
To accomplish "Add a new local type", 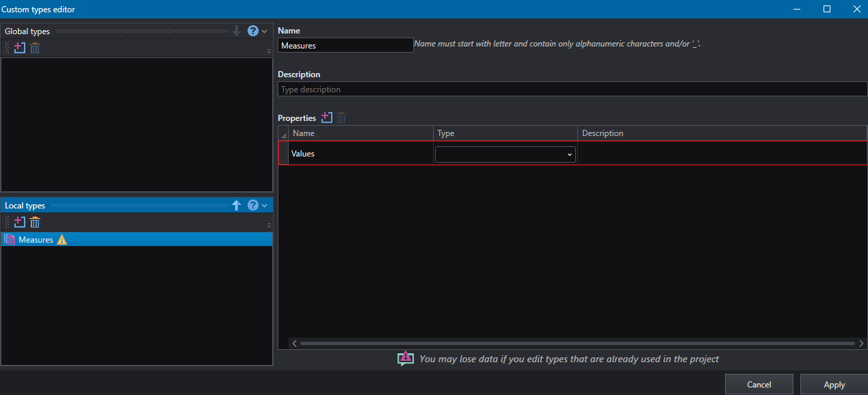I will [x=19, y=222].
